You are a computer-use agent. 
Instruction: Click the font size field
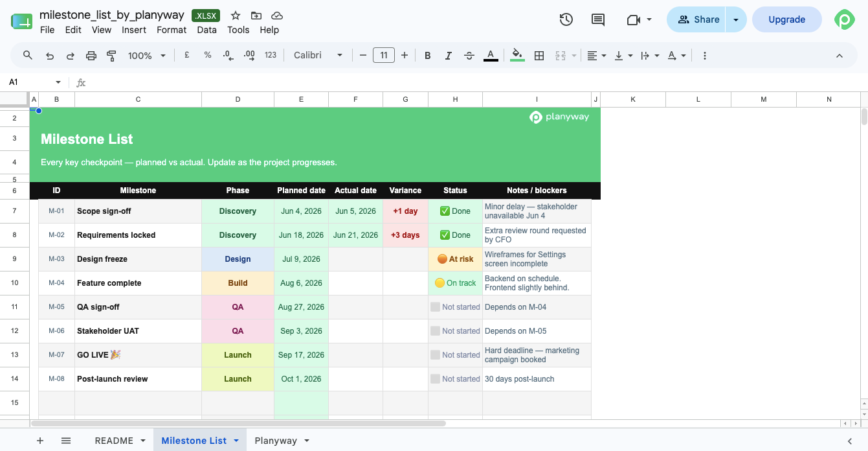(x=384, y=56)
